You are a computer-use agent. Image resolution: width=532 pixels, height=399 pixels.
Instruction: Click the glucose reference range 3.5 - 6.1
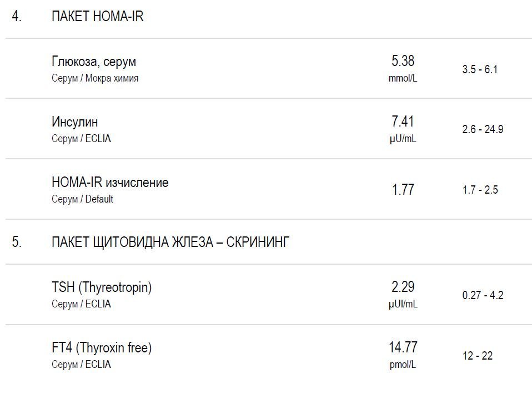(x=480, y=70)
